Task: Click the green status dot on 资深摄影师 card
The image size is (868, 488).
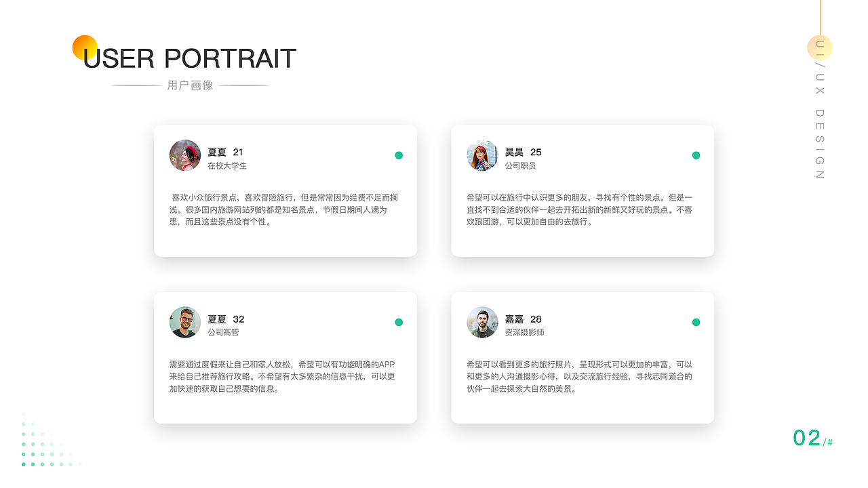Action: [696, 322]
